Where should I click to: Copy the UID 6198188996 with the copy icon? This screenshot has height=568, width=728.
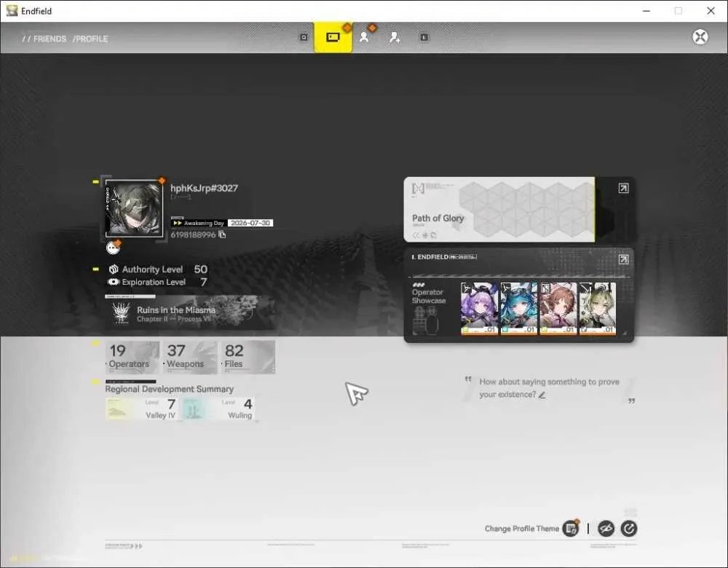[x=222, y=234]
